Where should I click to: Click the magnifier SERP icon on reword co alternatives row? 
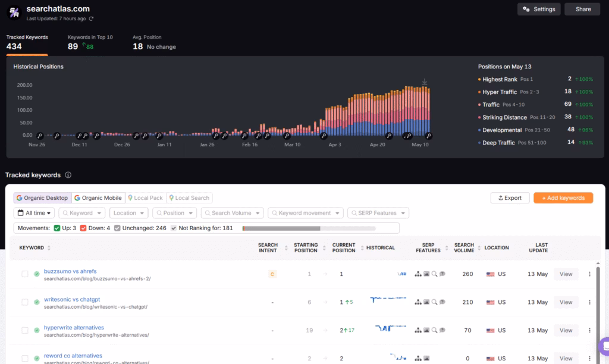[x=435, y=358]
